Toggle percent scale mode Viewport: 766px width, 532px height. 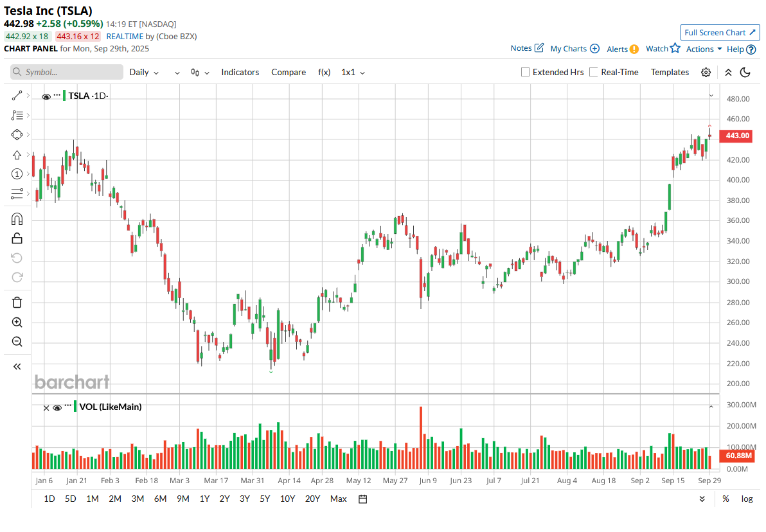click(x=726, y=499)
